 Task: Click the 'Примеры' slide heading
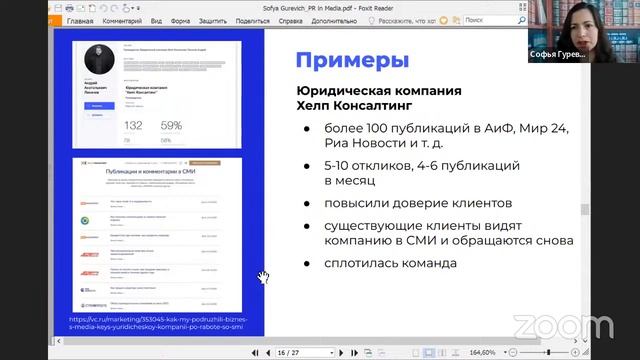pyautogui.click(x=352, y=60)
